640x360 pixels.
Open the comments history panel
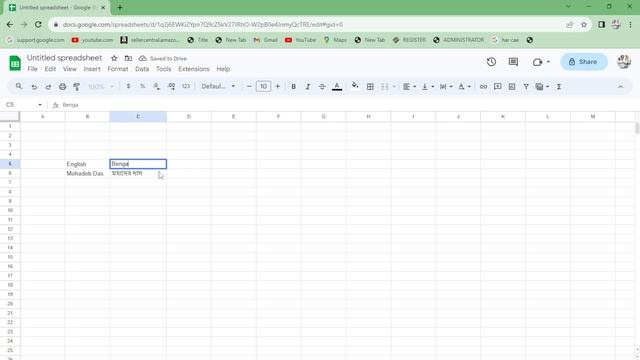(x=513, y=62)
